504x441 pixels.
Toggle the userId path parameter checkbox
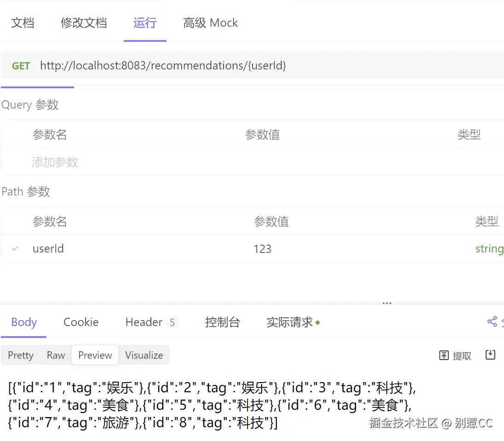point(14,248)
